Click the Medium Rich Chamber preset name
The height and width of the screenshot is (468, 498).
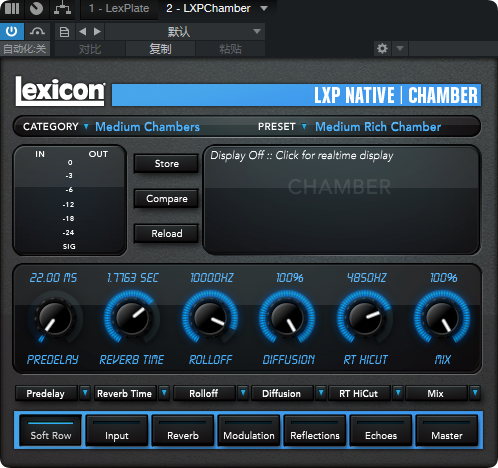(x=378, y=127)
